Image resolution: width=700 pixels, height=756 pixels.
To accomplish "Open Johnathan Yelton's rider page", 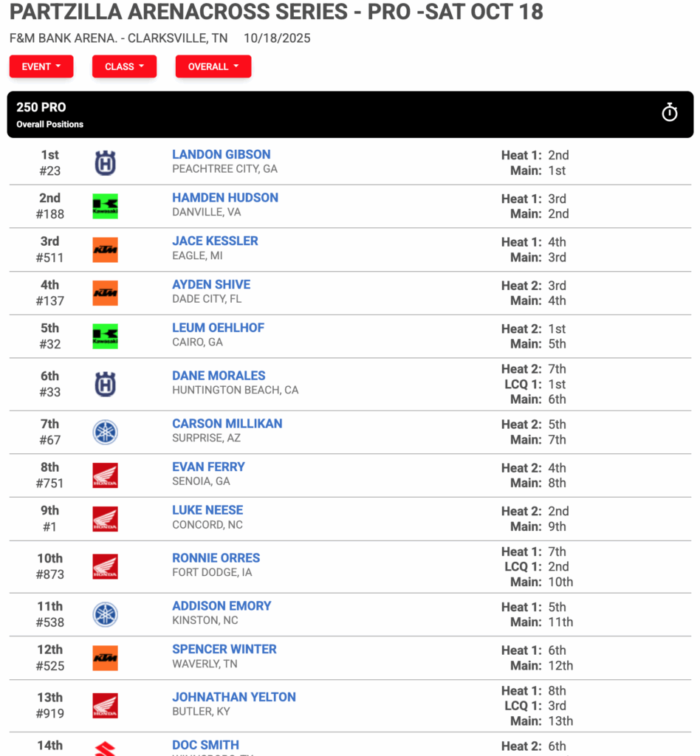I will [234, 697].
